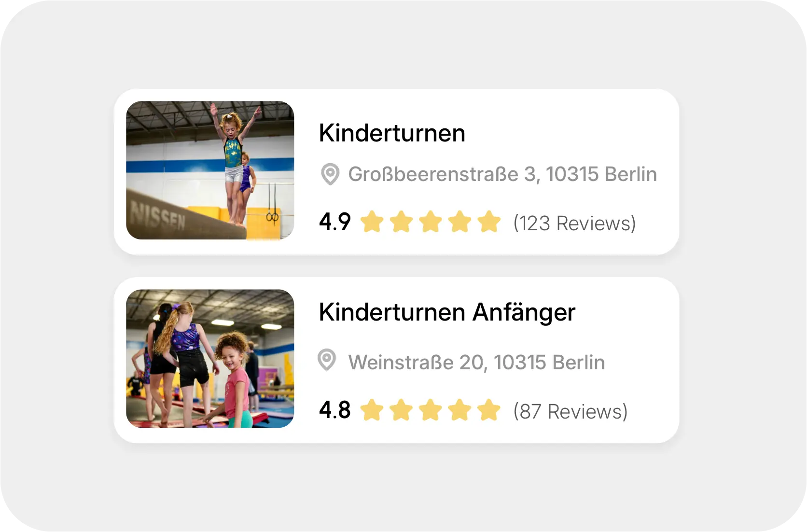Open the Kinderturnen listing title
The image size is (807, 532).
coord(392,133)
